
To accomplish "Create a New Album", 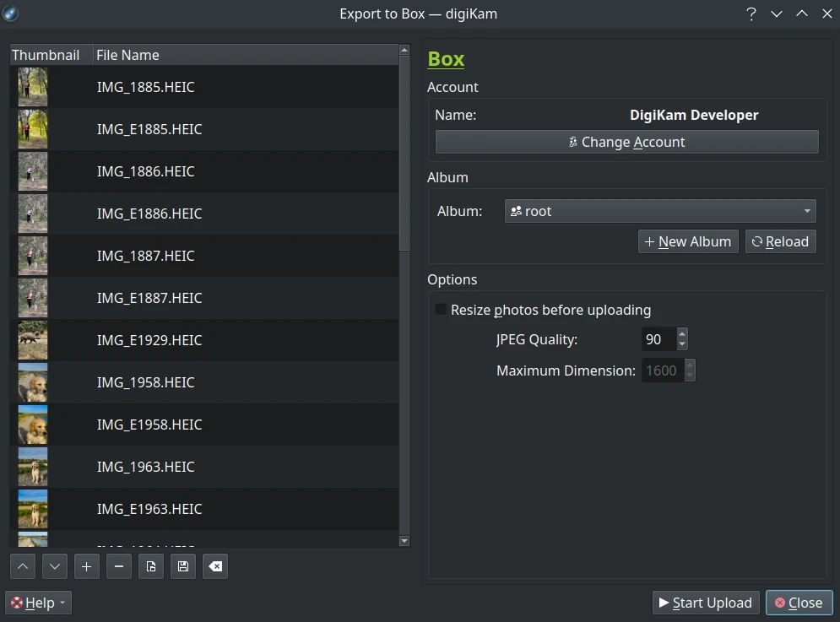I will 688,241.
